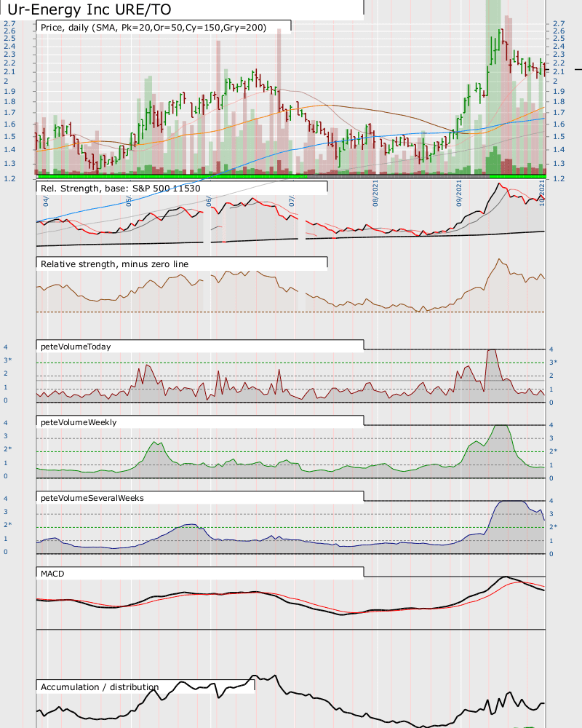This screenshot has width=582, height=728.
Task: Click the peteVolumeWeekly panel label
Action: 79,422
